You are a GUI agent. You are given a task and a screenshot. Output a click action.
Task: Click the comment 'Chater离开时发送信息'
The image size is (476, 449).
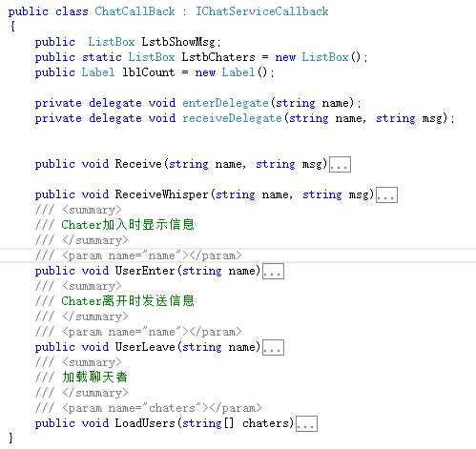click(128, 301)
